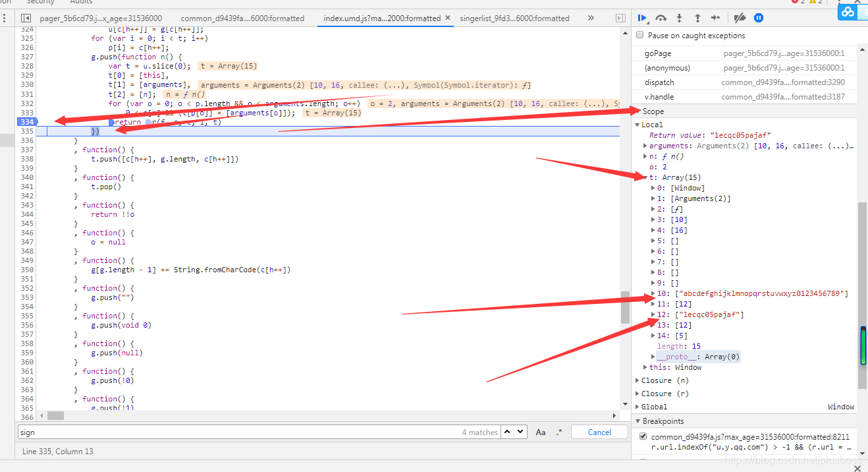This screenshot has height=472, width=868.
Task: Click the Return value "lecqc05pajaf" entry
Action: pyautogui.click(x=710, y=135)
